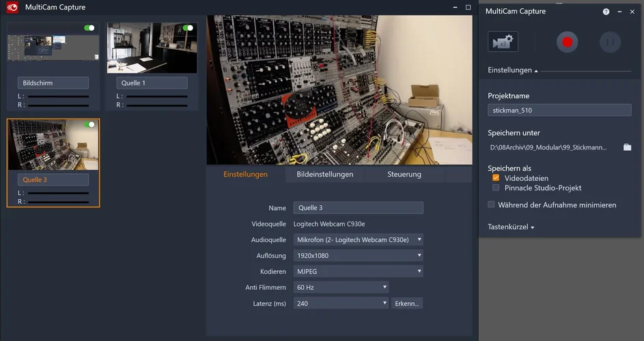Select the Bildschirm screen preview thumbnail
This screenshot has width=644, height=341.
pyautogui.click(x=53, y=48)
